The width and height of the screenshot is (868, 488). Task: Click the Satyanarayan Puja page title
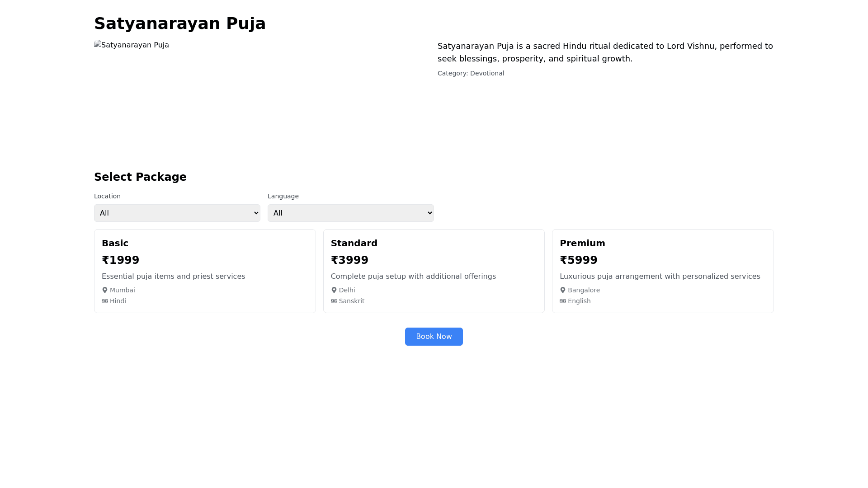pos(180,23)
